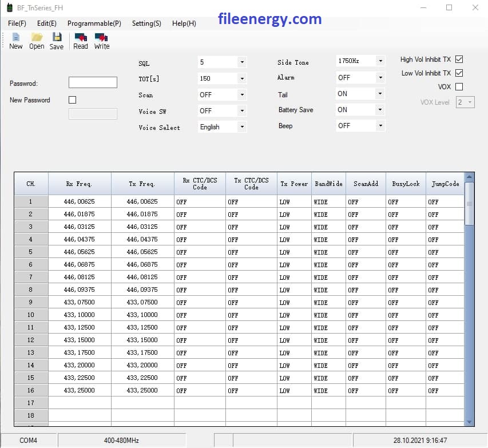Click JumpCode cell of channel 2

(x=445, y=214)
